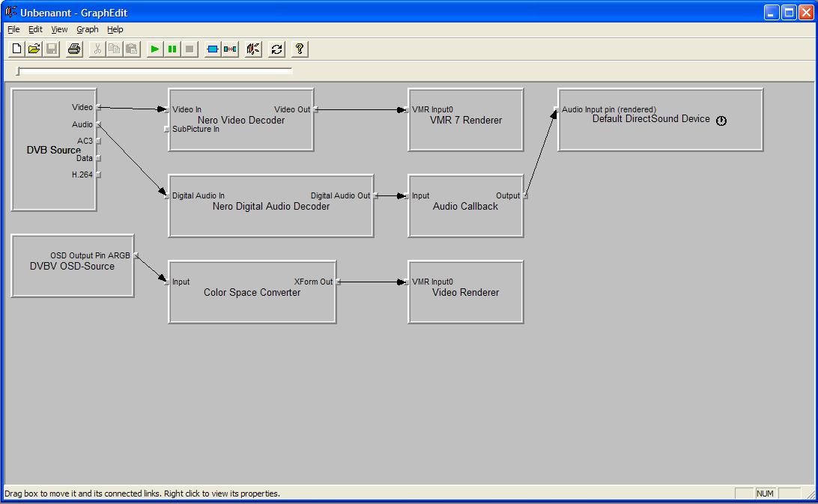Image resolution: width=818 pixels, height=504 pixels.
Task: Click the Connect to remote graph icon
Action: (x=254, y=49)
